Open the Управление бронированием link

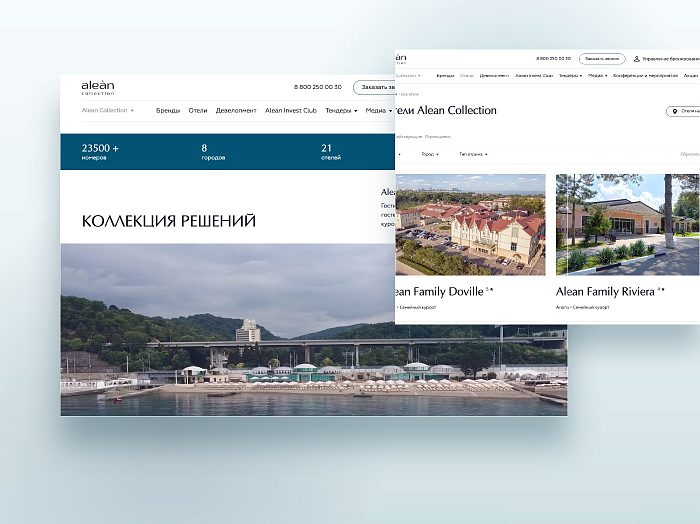point(671,58)
